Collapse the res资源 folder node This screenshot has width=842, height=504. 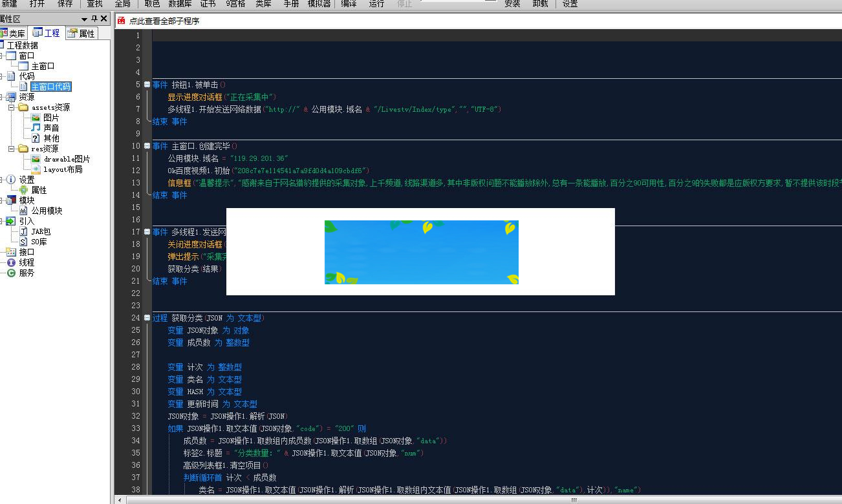pyautogui.click(x=11, y=149)
